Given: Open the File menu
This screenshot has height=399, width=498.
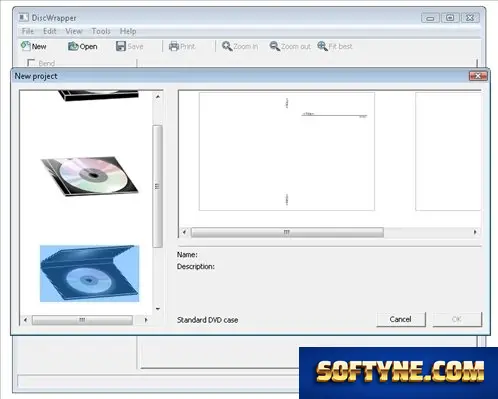Looking at the screenshot, I should [28, 31].
